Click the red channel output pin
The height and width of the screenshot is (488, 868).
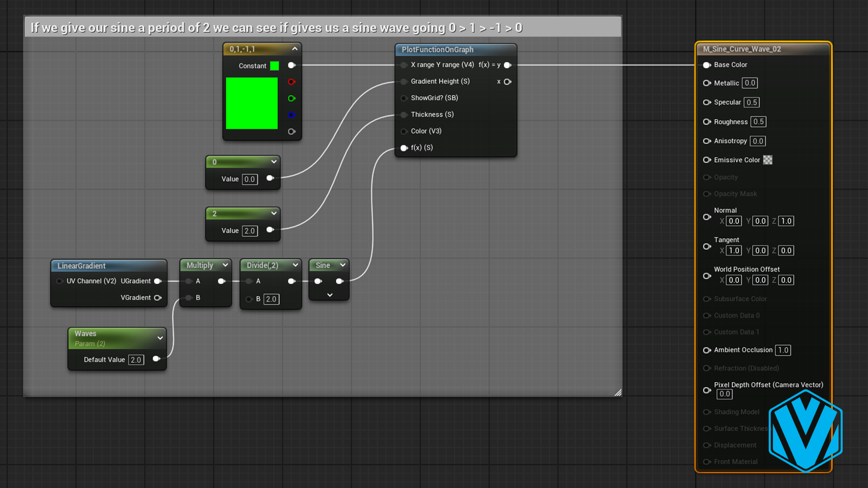pos(291,82)
